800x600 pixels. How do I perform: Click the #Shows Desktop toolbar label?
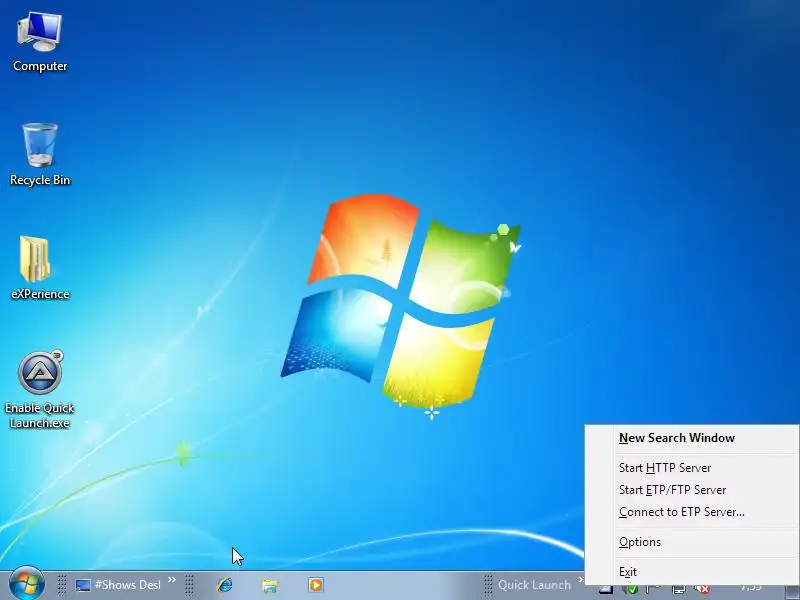tap(128, 585)
